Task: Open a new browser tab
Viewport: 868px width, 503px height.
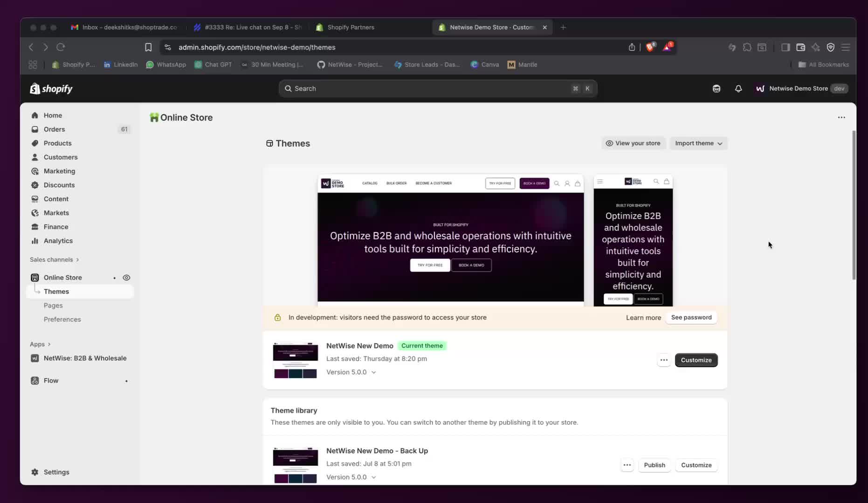Action: click(563, 27)
